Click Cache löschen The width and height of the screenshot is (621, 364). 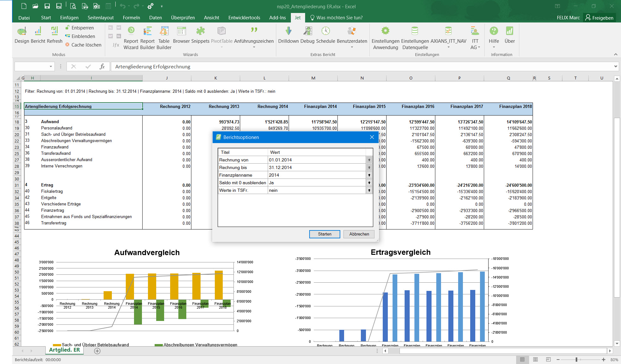coord(83,45)
